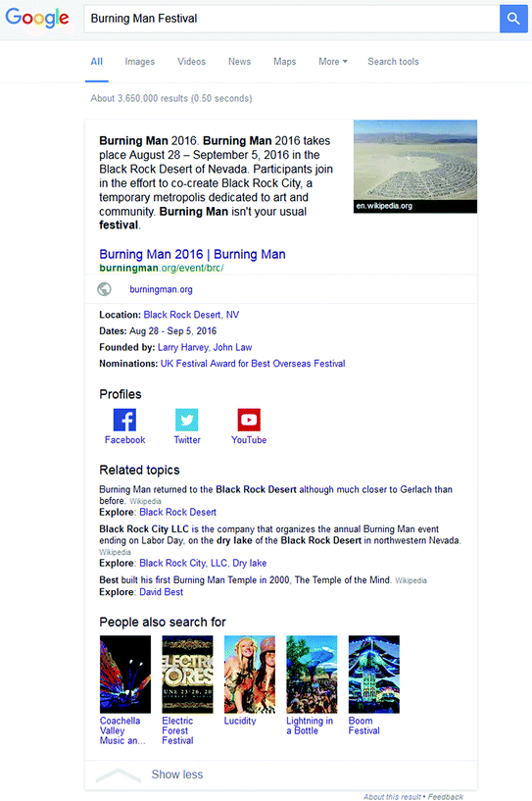
Task: Click the Google logo
Action: click(37, 19)
